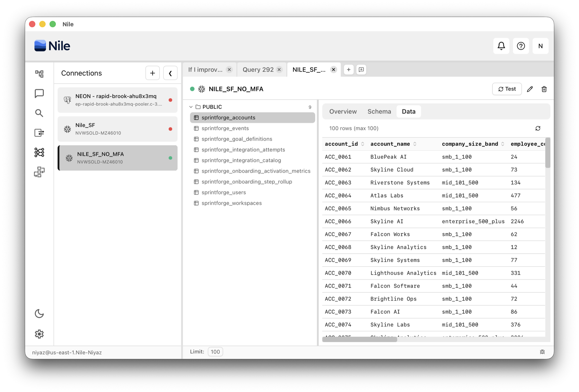
Task: Open settings with the gear icon
Action: [39, 334]
